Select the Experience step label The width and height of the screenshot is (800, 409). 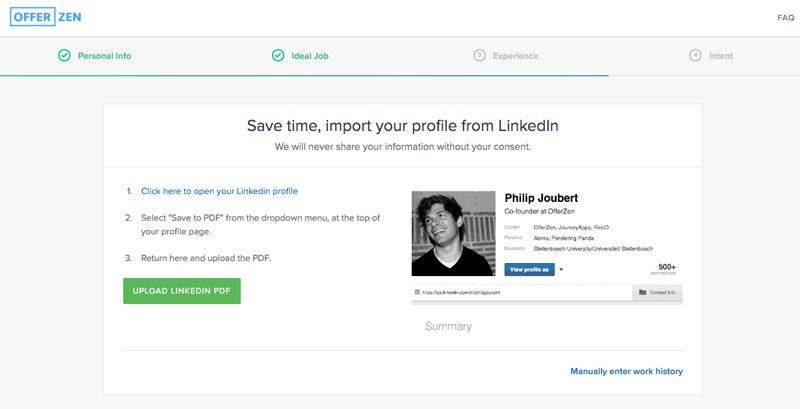pyautogui.click(x=515, y=56)
